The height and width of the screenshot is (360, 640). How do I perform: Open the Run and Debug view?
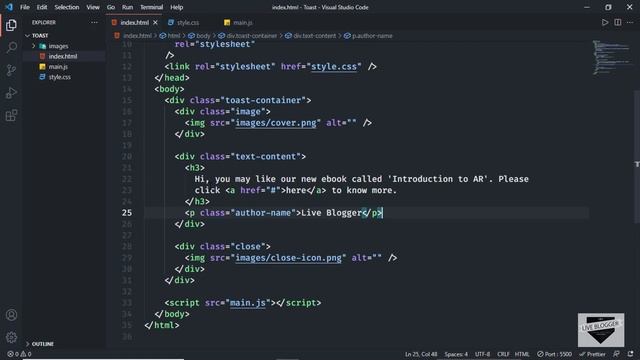click(11, 93)
